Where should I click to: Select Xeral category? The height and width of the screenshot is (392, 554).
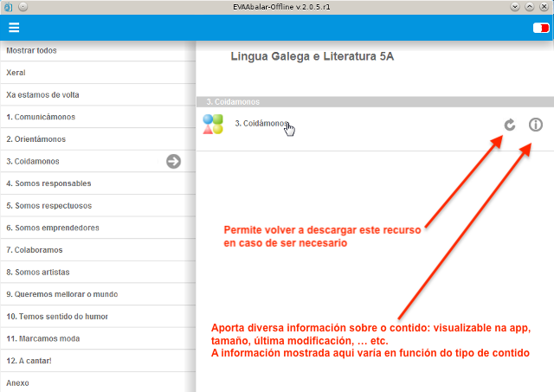pos(16,73)
